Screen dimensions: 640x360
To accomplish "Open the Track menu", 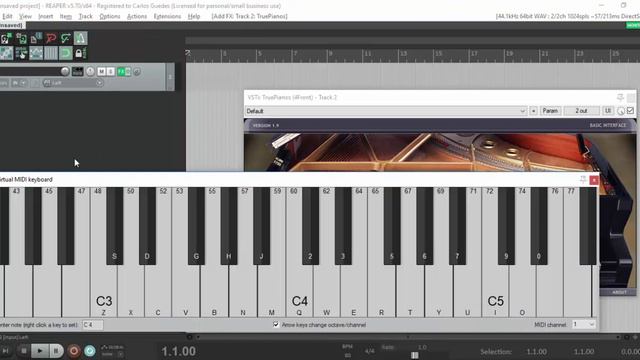I will [85, 16].
